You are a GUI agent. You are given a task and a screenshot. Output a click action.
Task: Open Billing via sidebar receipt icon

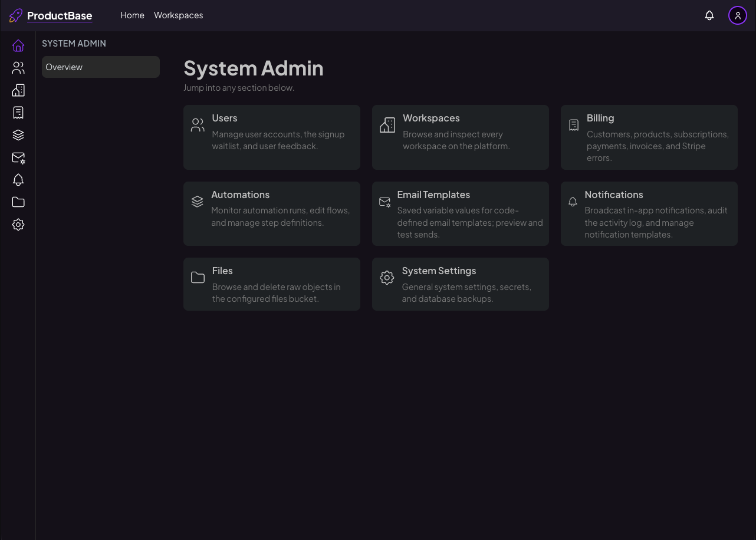coord(18,113)
